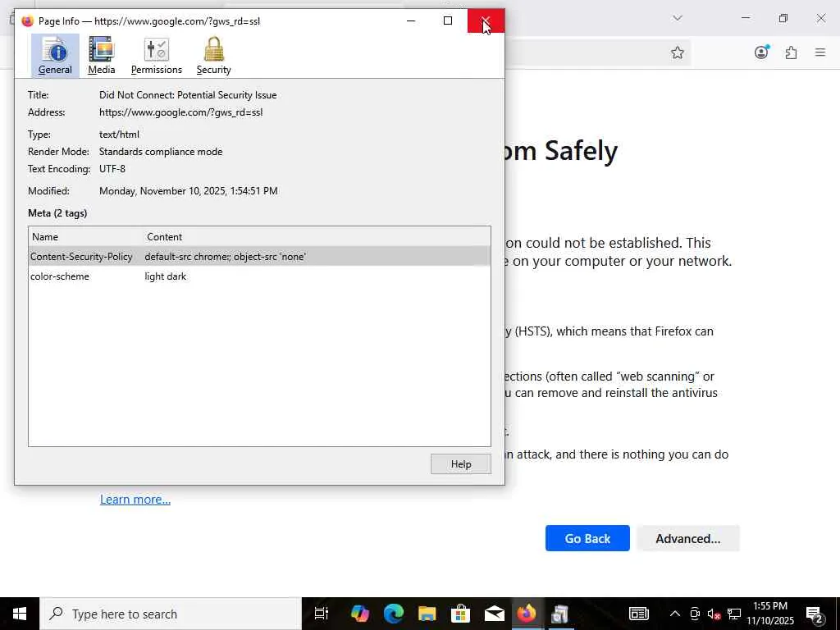Open the taskbar clock and date

click(770, 614)
